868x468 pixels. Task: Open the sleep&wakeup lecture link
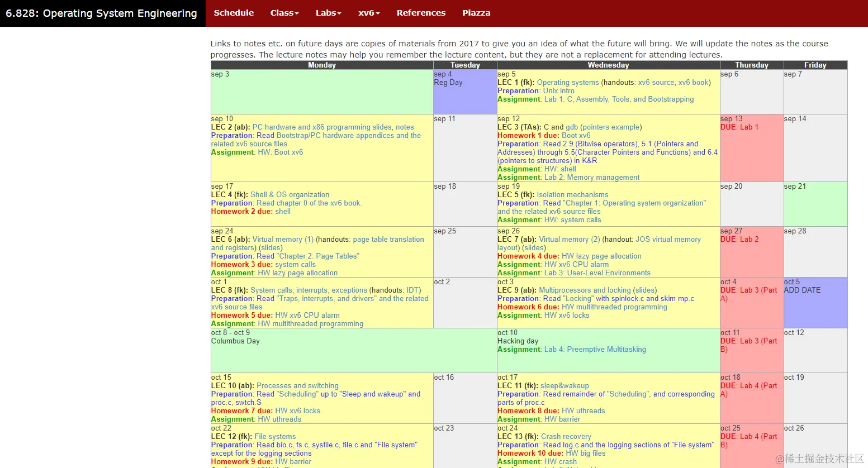[565, 386]
